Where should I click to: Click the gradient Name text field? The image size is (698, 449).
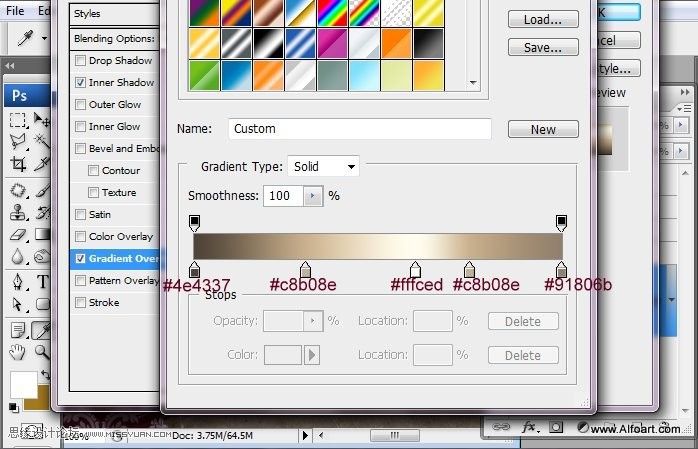[x=360, y=129]
